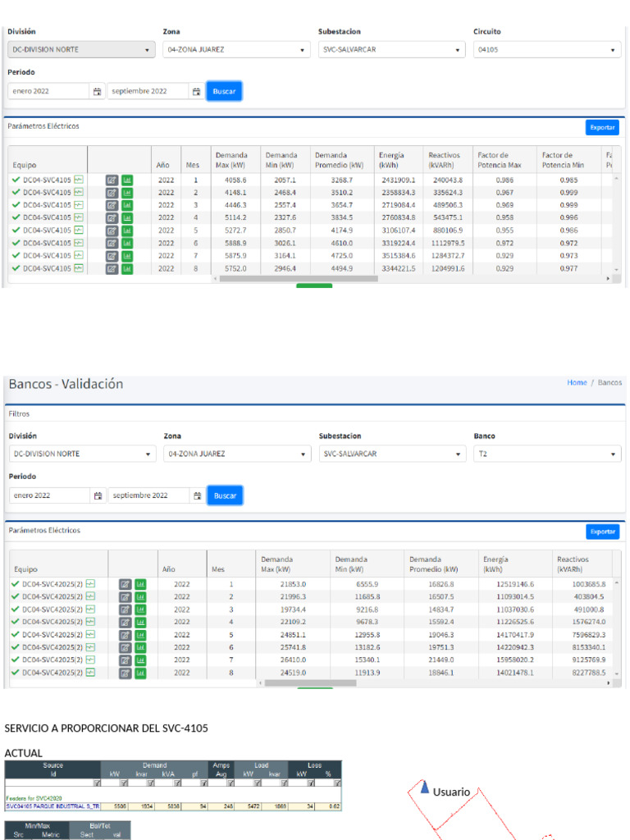
Task: Sort by Energía (kWh) column header in top table
Action: pos(390,160)
